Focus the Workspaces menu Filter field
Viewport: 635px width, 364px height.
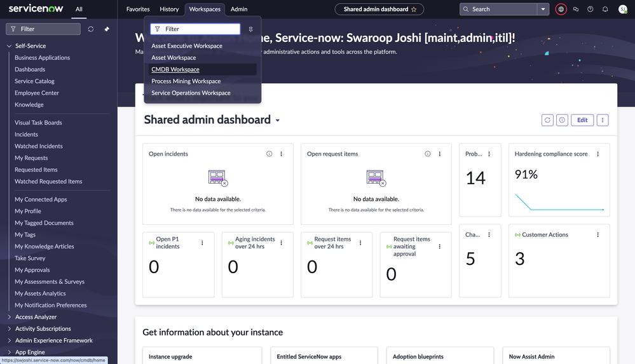(x=195, y=29)
